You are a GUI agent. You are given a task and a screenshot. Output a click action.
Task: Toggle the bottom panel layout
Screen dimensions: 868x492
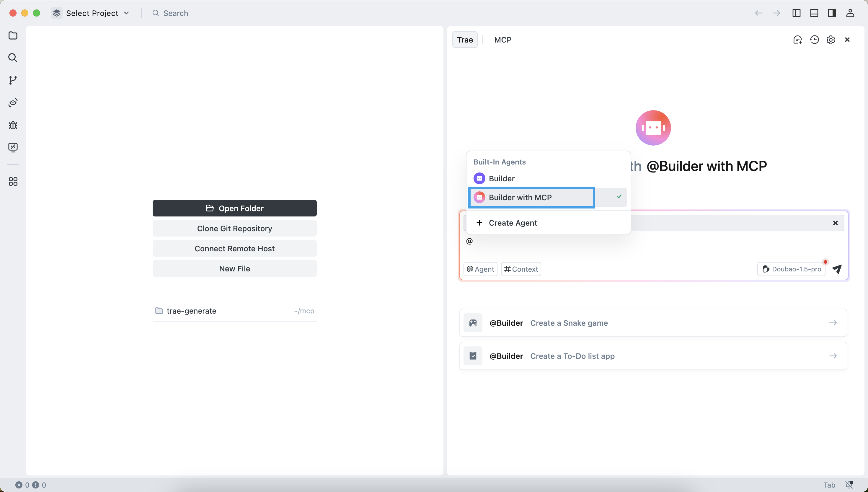(814, 13)
